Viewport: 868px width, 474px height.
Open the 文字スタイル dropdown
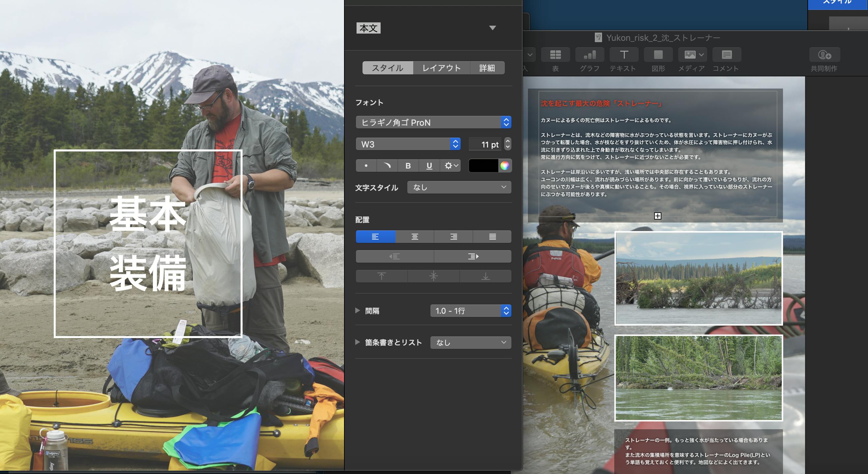coord(459,187)
